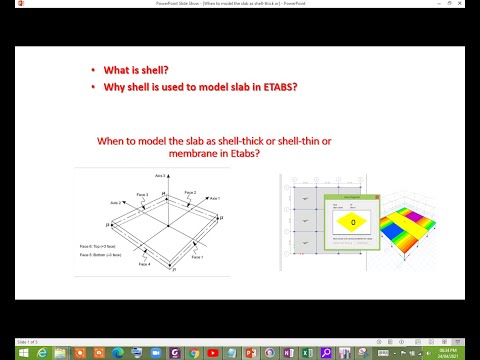Click the volume icon in system tray
This screenshot has height=360, width=480.
(x=429, y=353)
